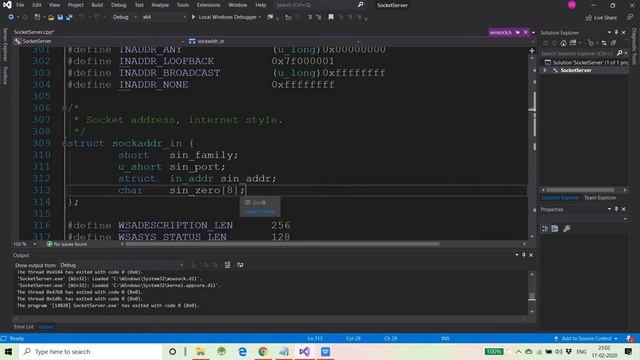This screenshot has height=360, width=640.
Task: Click the Solution Explorer Home icon
Action: pos(564,43)
